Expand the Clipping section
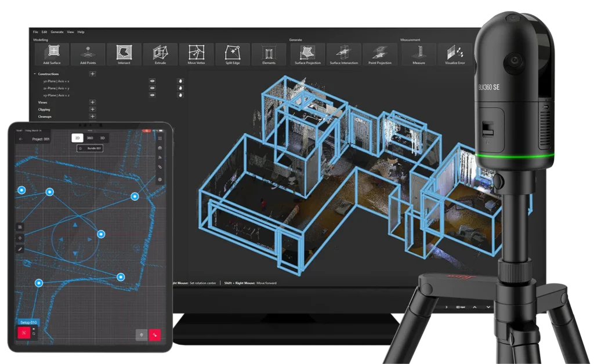594x364 pixels. [92, 109]
